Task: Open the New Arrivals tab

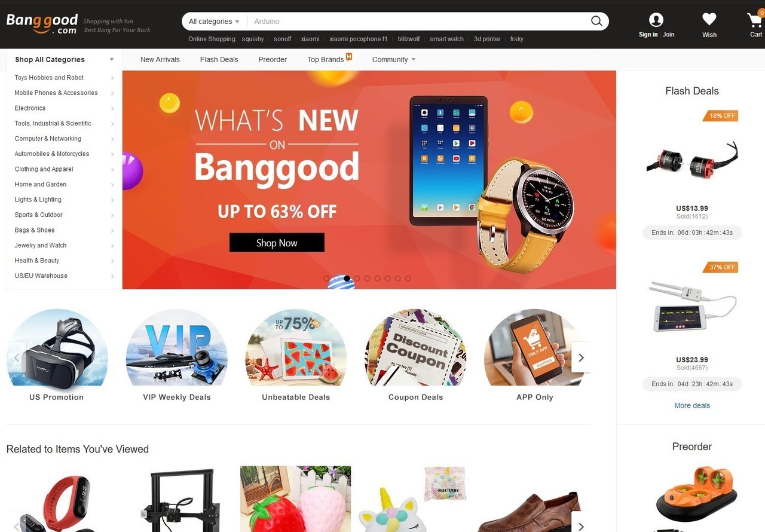Action: pos(160,59)
